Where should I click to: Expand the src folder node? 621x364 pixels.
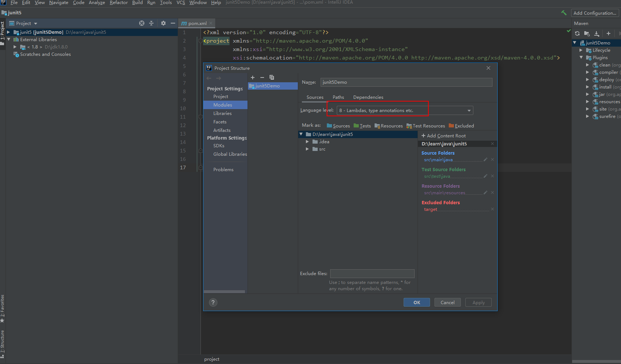(307, 149)
